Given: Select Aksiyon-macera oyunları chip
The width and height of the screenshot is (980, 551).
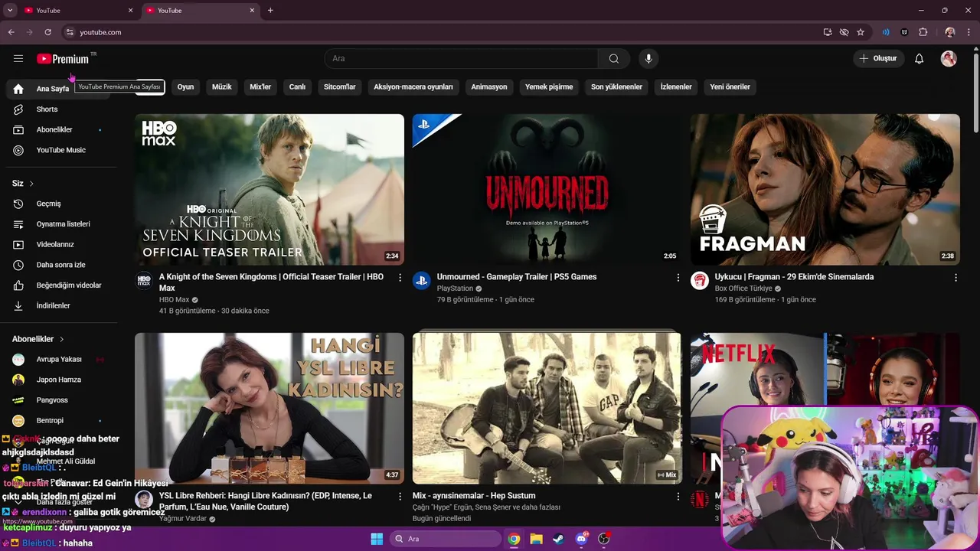Looking at the screenshot, I should (x=413, y=87).
